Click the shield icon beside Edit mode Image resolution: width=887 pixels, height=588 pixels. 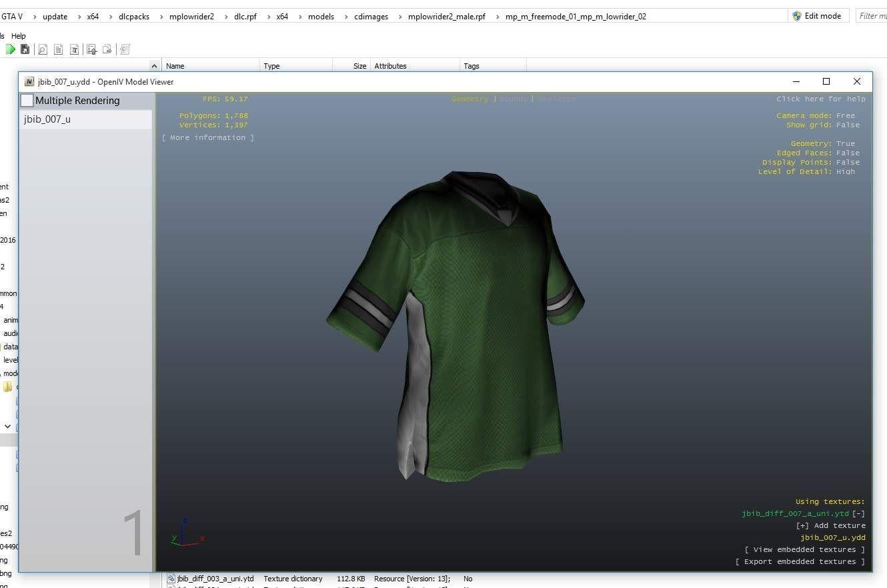pyautogui.click(x=796, y=16)
